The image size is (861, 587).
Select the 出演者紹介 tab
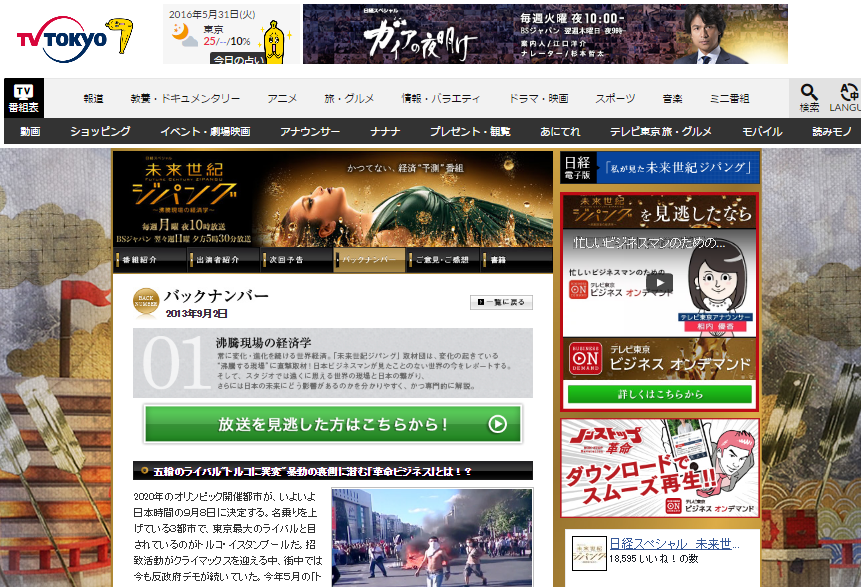click(223, 260)
